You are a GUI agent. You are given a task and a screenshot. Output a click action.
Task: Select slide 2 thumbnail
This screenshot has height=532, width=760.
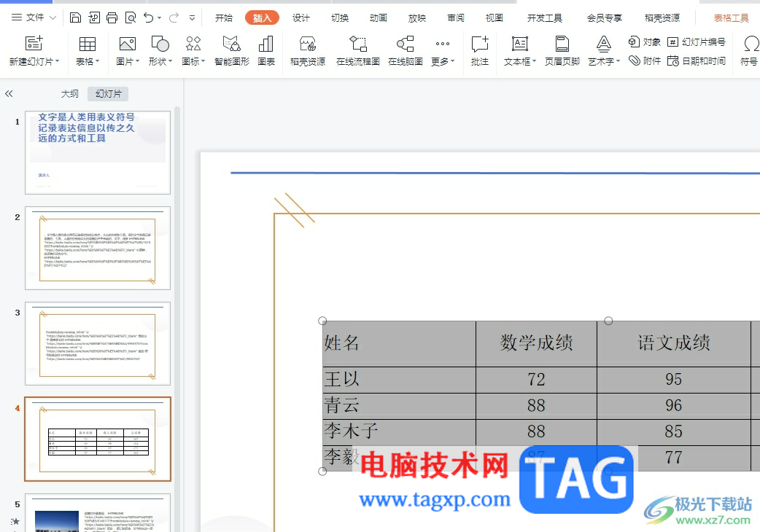[98, 248]
